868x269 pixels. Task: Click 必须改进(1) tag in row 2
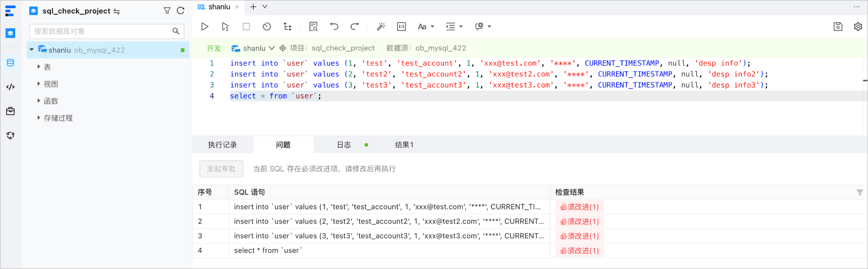pyautogui.click(x=579, y=222)
